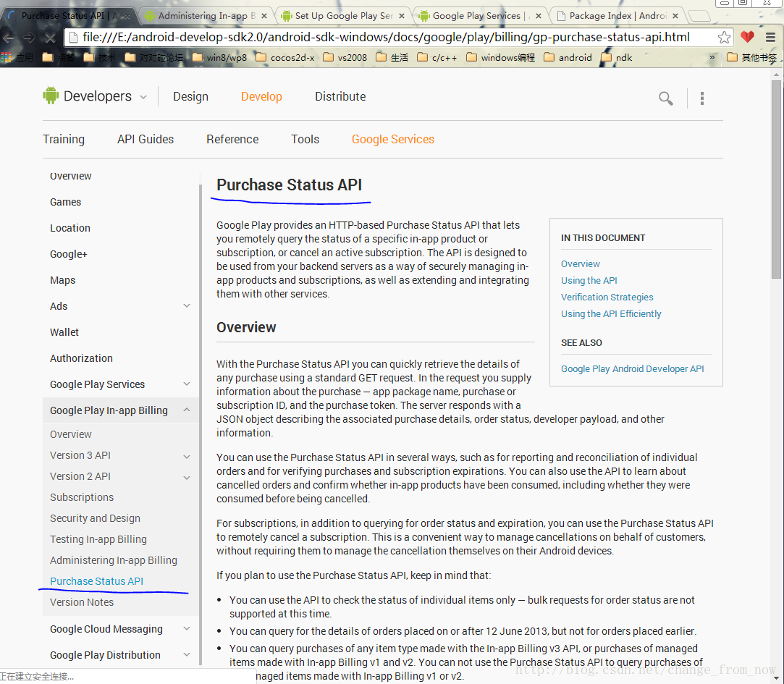This screenshot has height=684, width=784.
Task: Open Google+ in the sidebar
Action: click(x=69, y=254)
